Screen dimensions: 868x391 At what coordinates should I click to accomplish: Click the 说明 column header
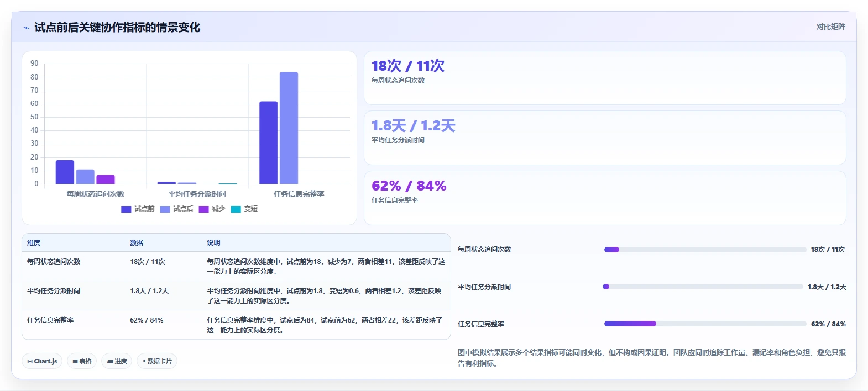point(213,243)
